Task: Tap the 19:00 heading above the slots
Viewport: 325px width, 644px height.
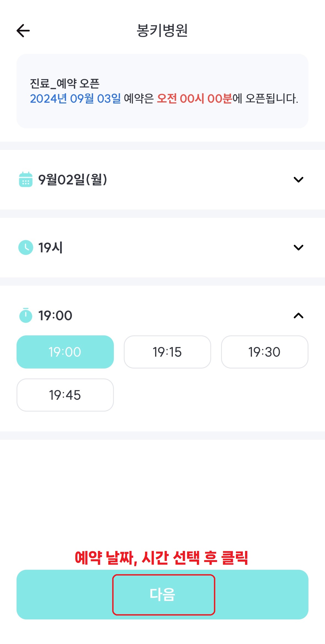Action: (55, 316)
